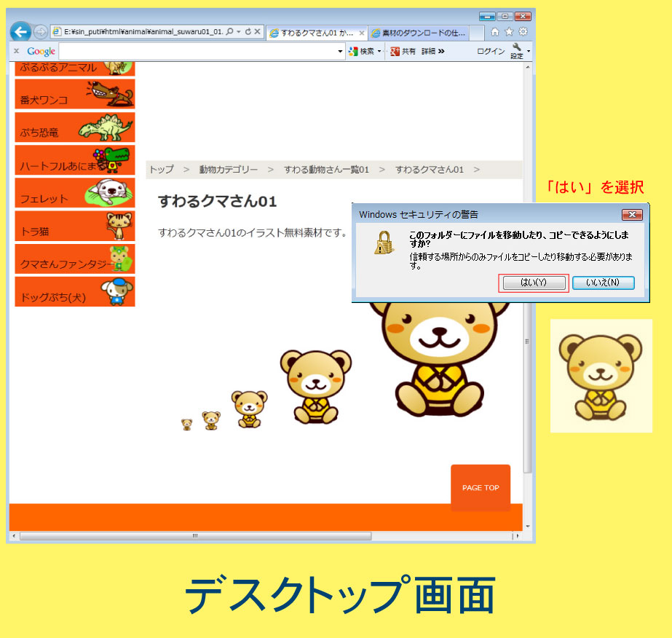Open browser tools gear icon
672x638 pixels.
click(523, 32)
